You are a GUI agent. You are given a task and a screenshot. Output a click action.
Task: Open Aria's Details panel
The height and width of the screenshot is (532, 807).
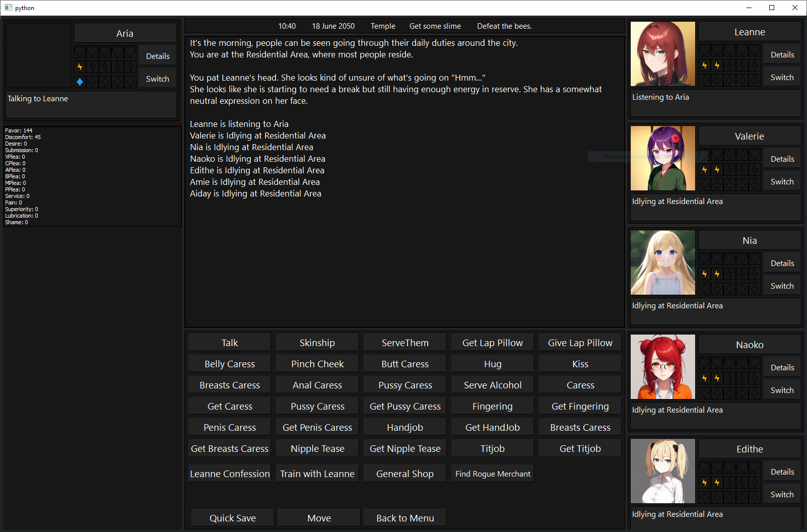[x=158, y=56]
